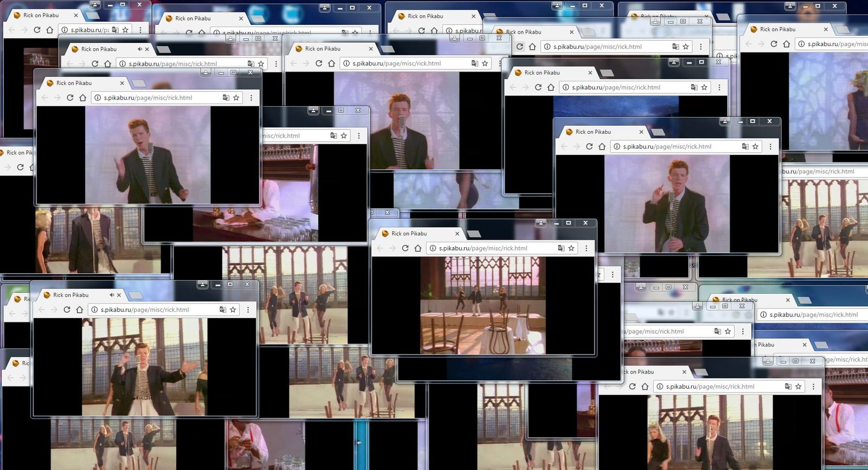Open three-dot menu in the bartender-wiping-counter window
Viewport: 868px width, 470px height.
pos(359,136)
